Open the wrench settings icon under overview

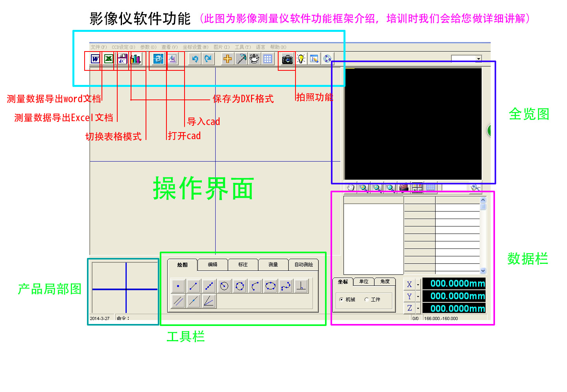coord(475,188)
